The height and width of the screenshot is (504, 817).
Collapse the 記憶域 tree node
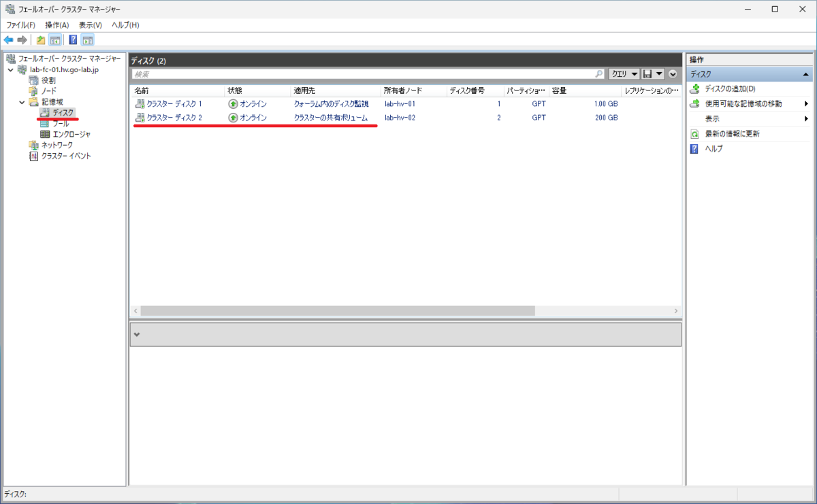(x=22, y=102)
